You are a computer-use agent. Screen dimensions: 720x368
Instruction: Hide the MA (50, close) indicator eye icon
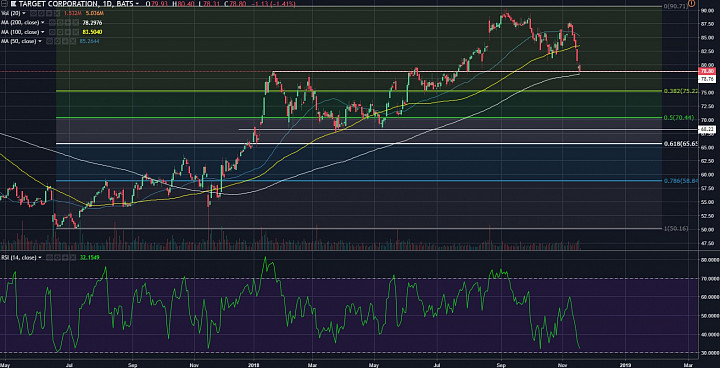(49, 41)
